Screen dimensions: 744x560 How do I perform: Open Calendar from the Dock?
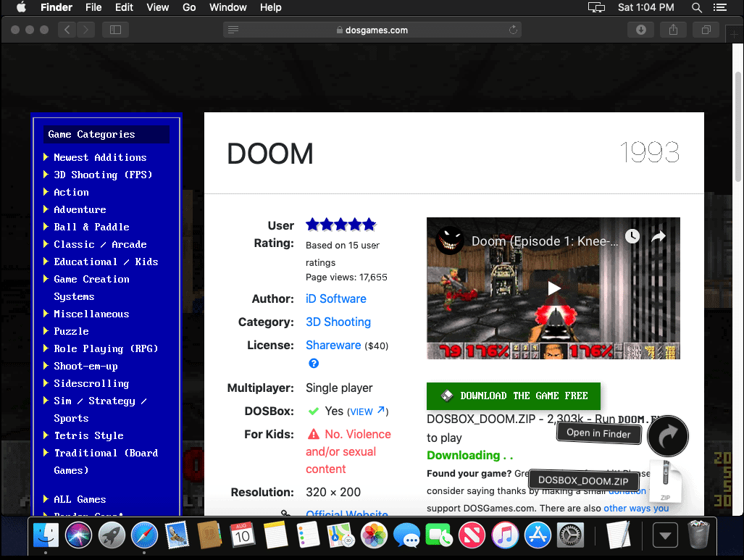[243, 535]
